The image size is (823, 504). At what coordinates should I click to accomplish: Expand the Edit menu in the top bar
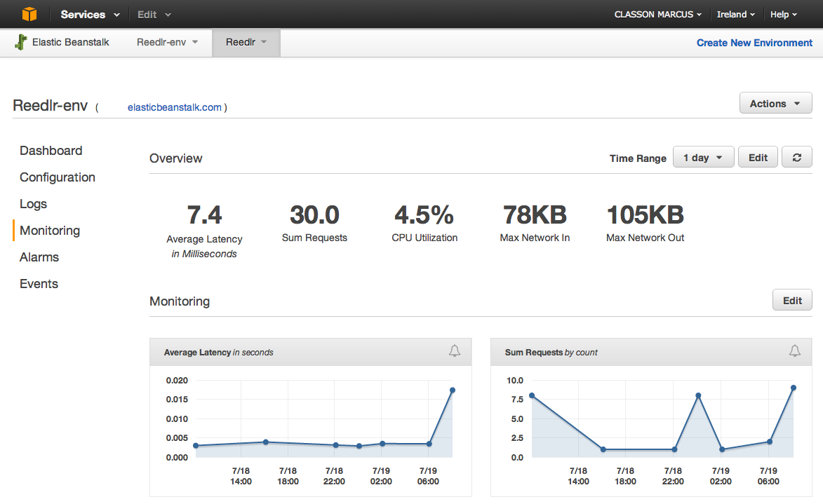[154, 14]
